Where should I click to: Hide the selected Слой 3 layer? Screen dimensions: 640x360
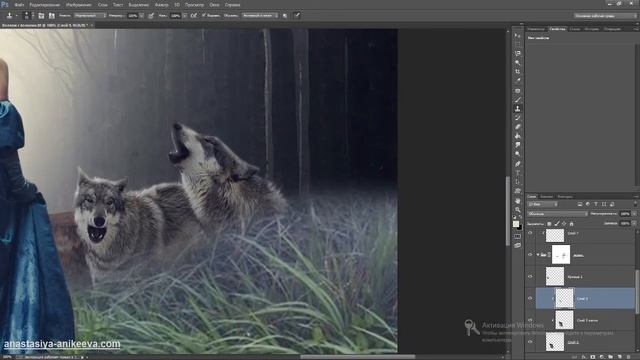[530, 298]
